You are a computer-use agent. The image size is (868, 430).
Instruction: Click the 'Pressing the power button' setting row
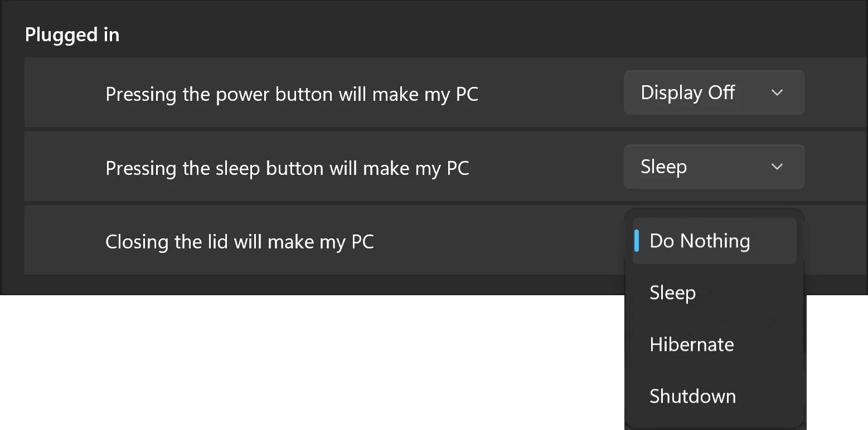446,92
